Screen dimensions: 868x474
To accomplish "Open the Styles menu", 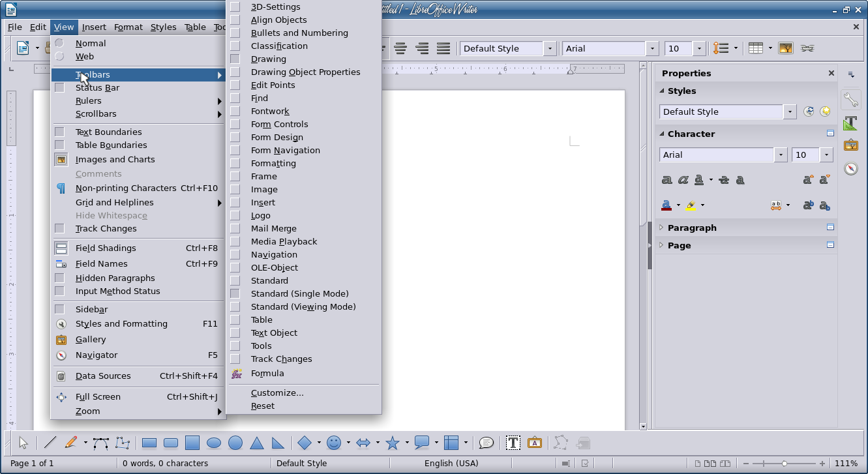I will [x=163, y=27].
